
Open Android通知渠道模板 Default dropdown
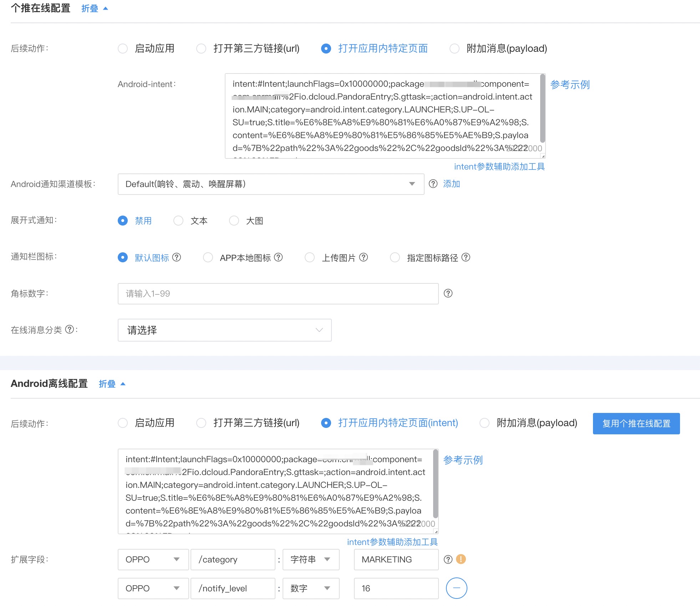[x=271, y=184]
